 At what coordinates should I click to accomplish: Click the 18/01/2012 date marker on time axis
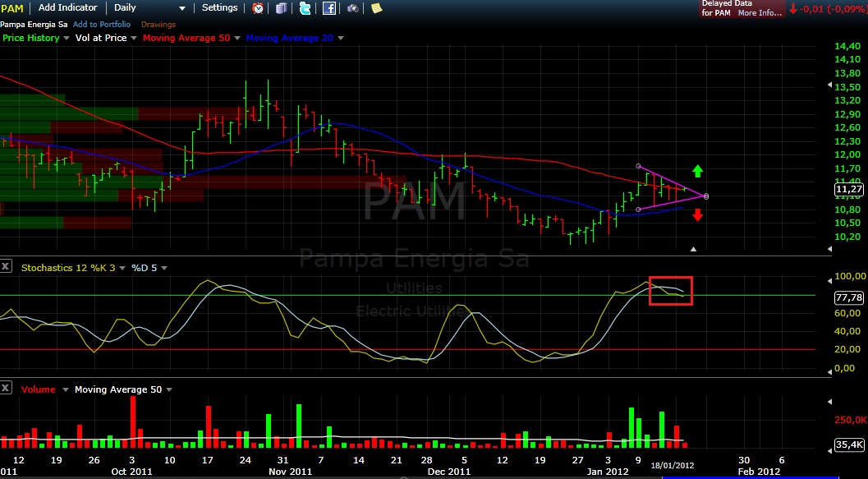point(672,466)
